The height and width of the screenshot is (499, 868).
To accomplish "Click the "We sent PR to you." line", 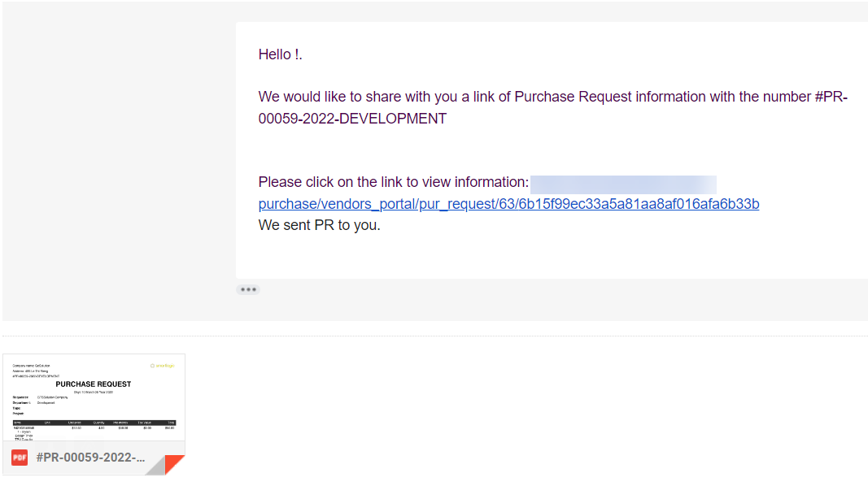I will click(x=319, y=225).
